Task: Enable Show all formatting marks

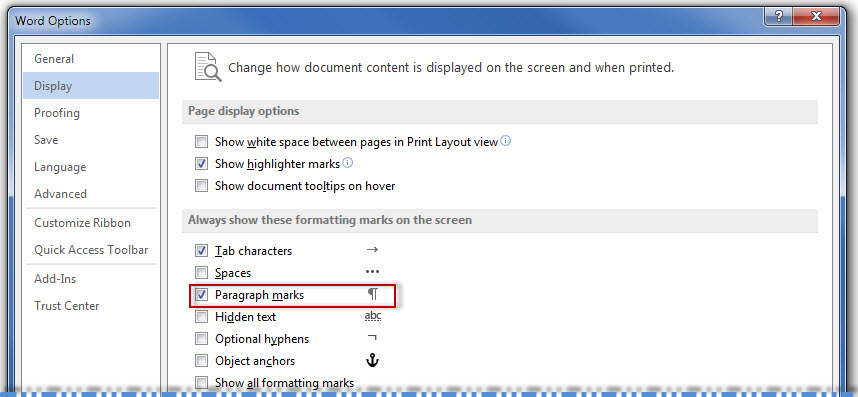Action: [x=202, y=383]
